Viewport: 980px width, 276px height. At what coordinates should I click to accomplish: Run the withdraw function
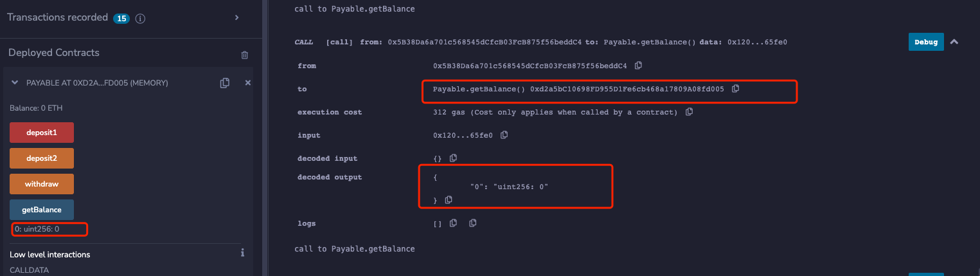[42, 184]
